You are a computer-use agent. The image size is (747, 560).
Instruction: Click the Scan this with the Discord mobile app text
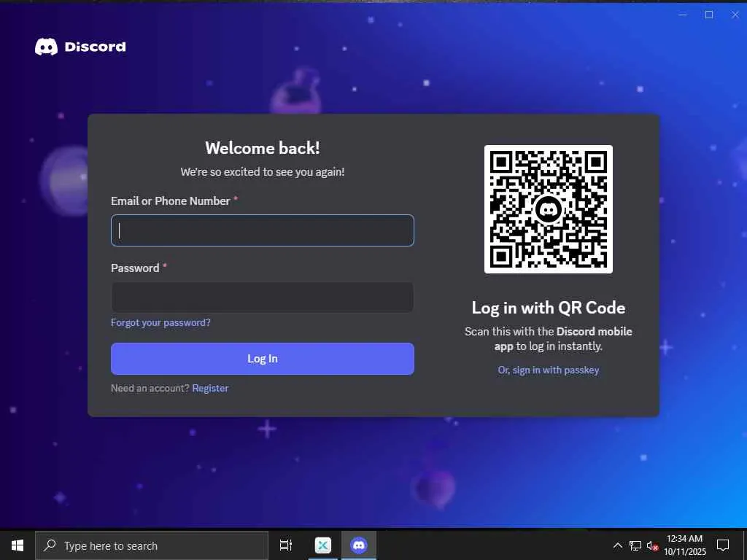point(549,338)
